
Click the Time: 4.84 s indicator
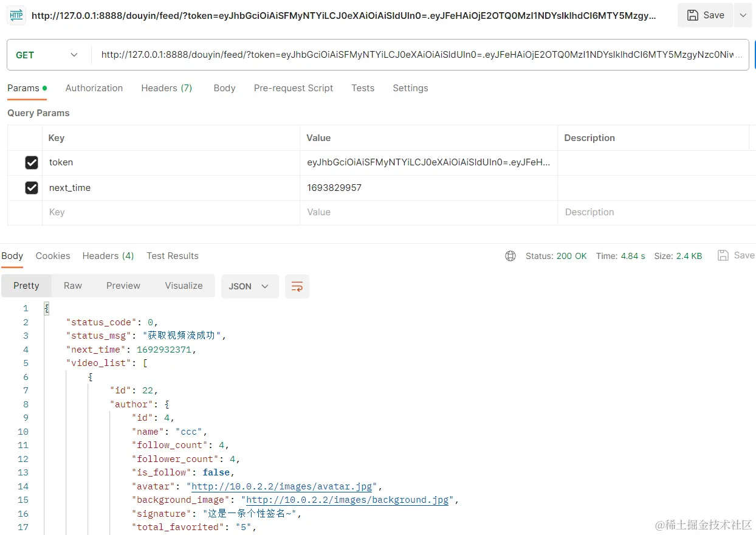620,256
